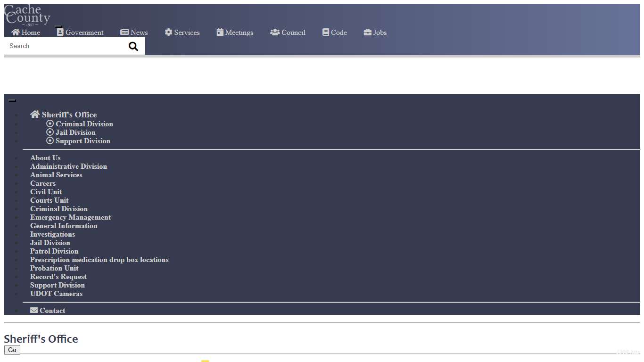This screenshot has width=644, height=362.
Task: Click the Government badge icon
Action: click(60, 32)
